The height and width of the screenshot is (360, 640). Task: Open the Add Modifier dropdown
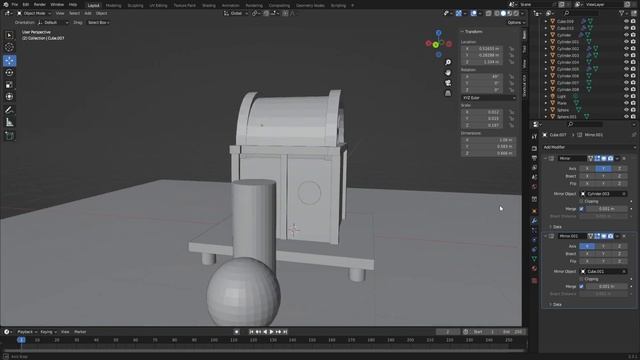point(589,147)
